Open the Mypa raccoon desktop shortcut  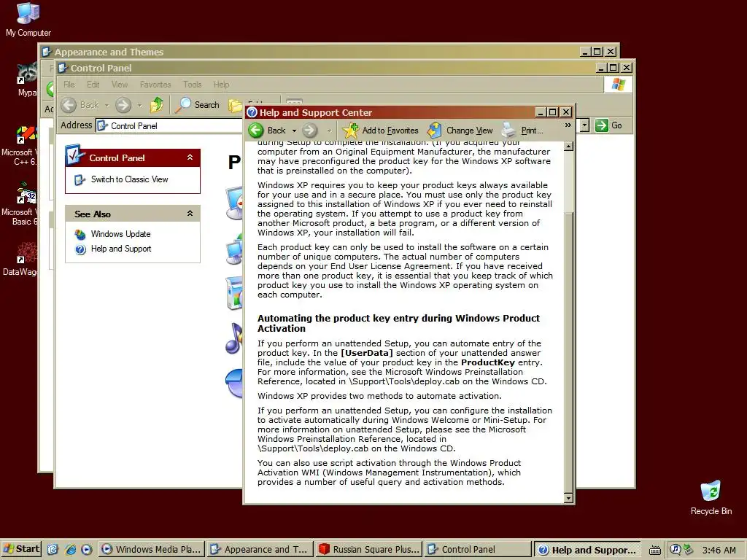point(27,80)
